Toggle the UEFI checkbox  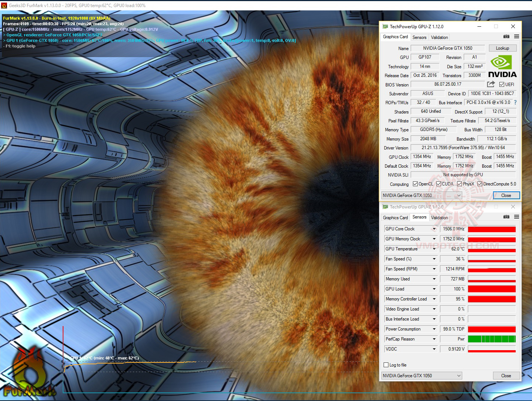(502, 85)
